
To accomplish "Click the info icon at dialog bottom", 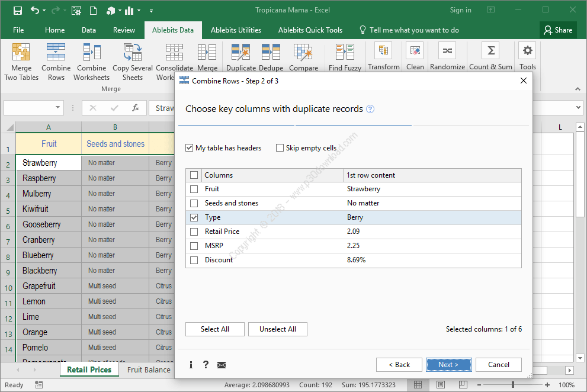I will 191,365.
